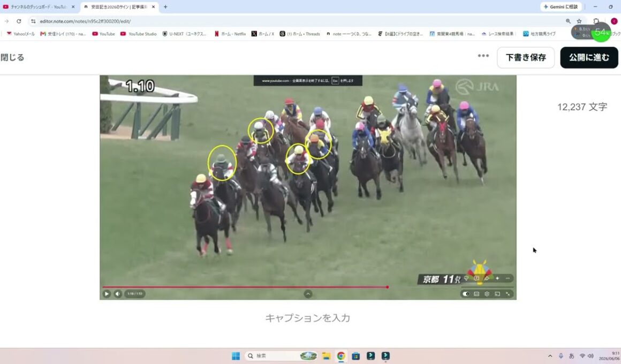Click the 下書き保存 button
Screen dimensions: 621x364
526,57
